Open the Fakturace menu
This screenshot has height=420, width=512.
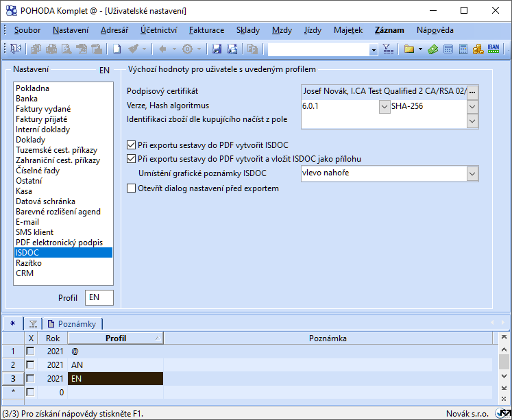click(207, 30)
